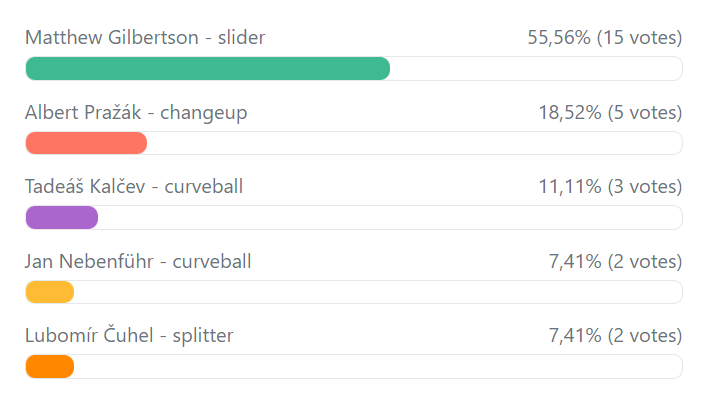715x407 pixels.
Task: Click Jan Nebenführ's 7,41% (2 votes) text
Action: (615, 262)
